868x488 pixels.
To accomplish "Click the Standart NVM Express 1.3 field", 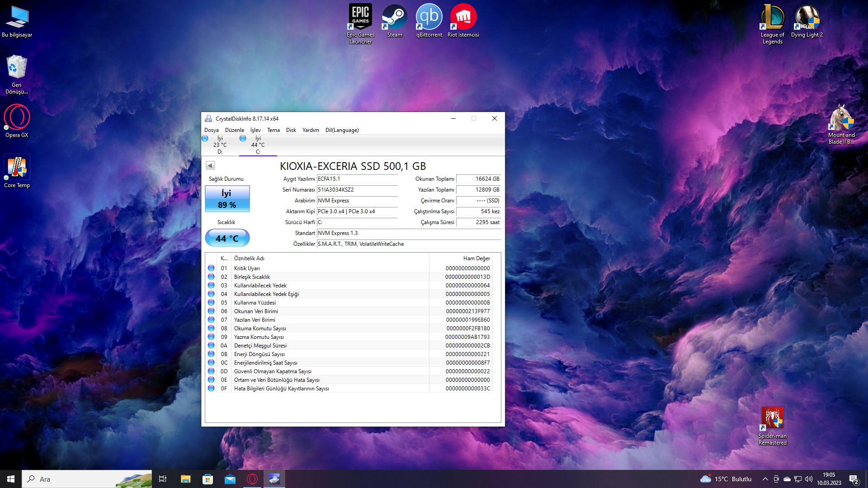I will coord(409,233).
